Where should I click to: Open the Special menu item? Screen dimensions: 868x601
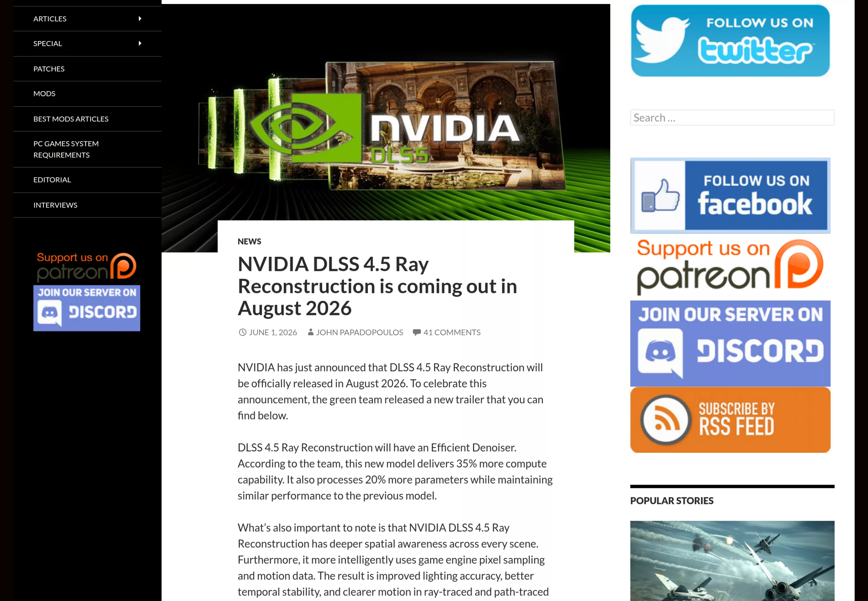[47, 43]
